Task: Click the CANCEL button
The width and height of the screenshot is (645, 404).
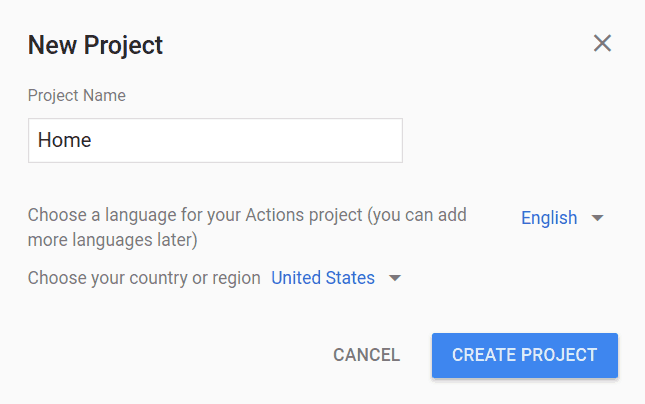Action: (367, 355)
